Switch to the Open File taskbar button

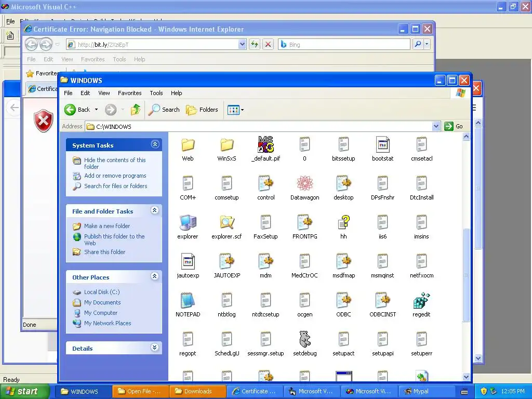click(x=140, y=391)
